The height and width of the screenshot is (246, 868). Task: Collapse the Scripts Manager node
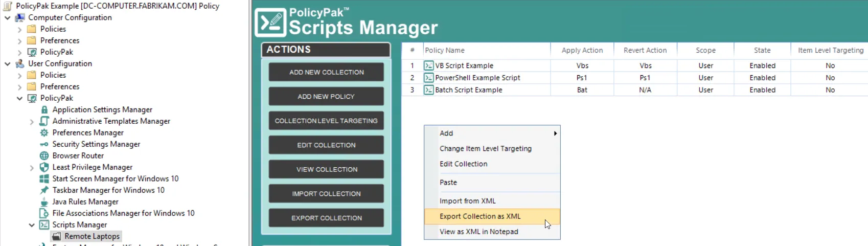click(x=32, y=225)
